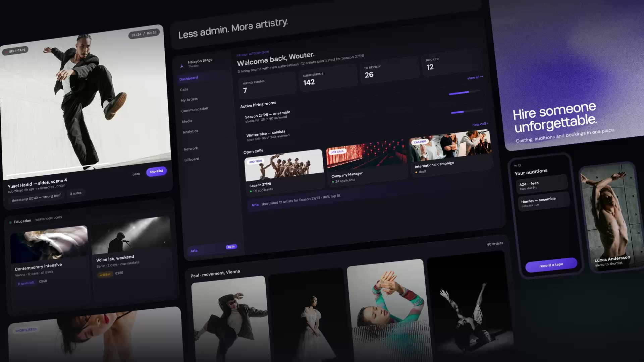The image size is (644, 362).
Task: Click the waitlist tag on Voice lab
Action: click(x=105, y=275)
